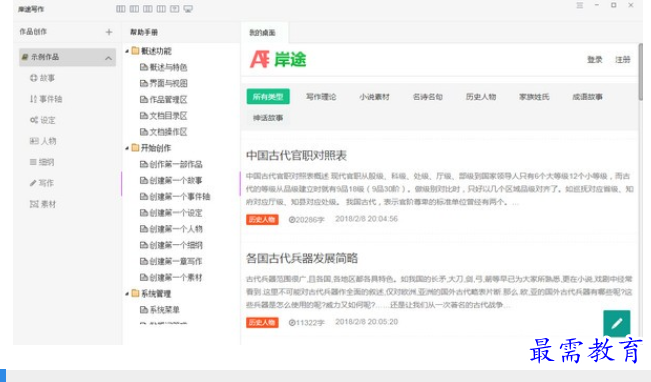Open 创建第一个人物 help document
Viewport: 651px width, 382px height.
tap(171, 229)
